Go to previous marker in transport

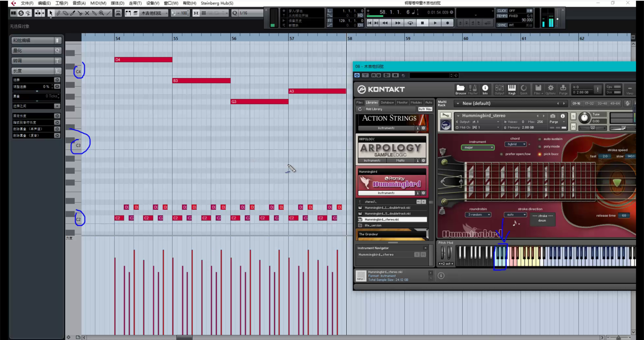click(x=369, y=23)
